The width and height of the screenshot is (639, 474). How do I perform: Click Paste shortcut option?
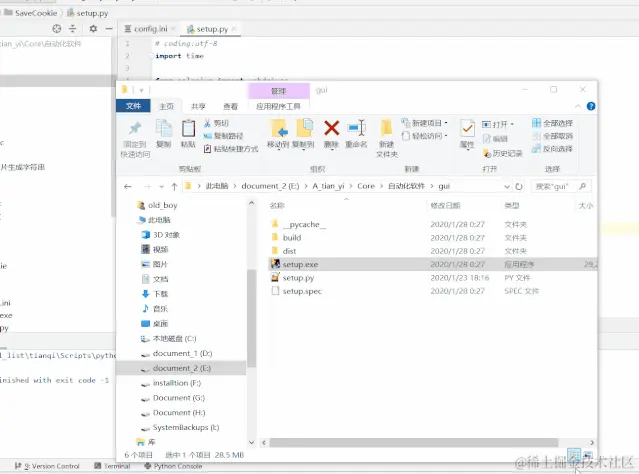click(231, 149)
